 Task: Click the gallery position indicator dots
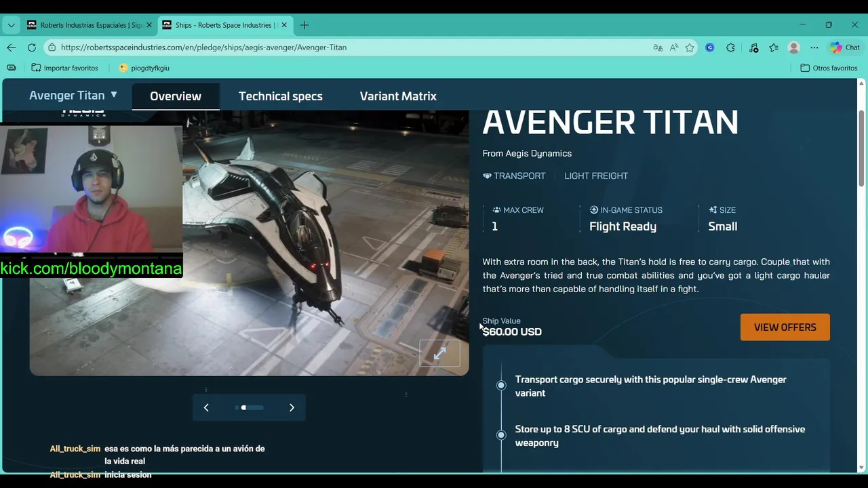249,407
